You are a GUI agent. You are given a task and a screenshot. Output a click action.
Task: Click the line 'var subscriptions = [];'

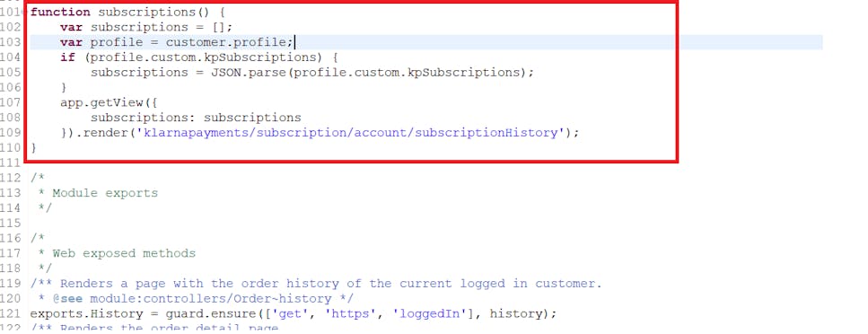click(146, 27)
